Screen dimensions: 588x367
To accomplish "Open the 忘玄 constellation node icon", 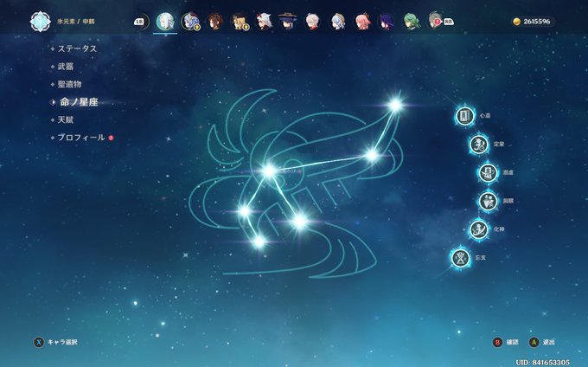I will pyautogui.click(x=461, y=258).
